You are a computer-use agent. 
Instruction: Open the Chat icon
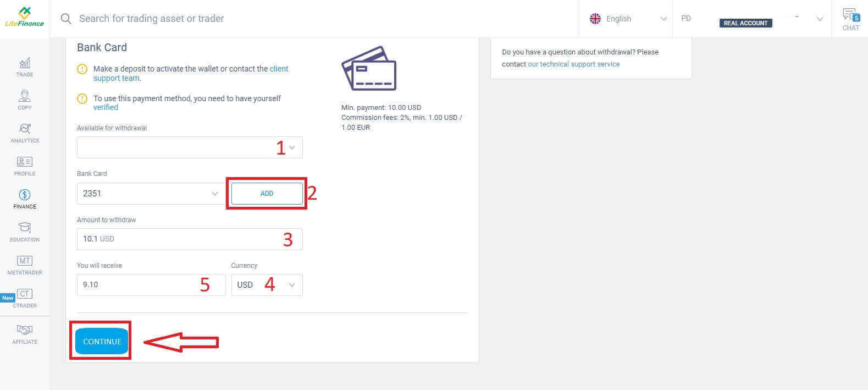(x=850, y=15)
